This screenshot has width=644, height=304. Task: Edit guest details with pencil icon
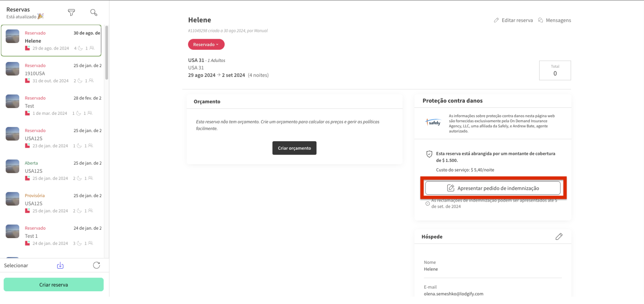(559, 236)
